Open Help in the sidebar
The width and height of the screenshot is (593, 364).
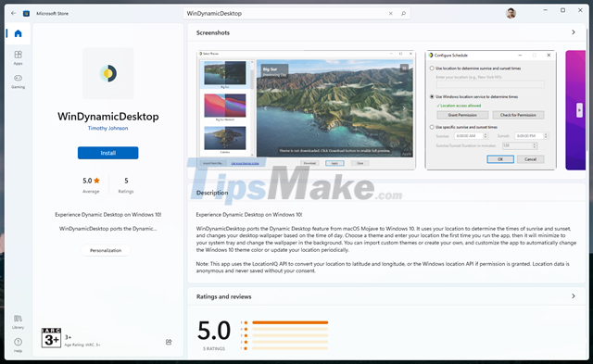point(18,345)
